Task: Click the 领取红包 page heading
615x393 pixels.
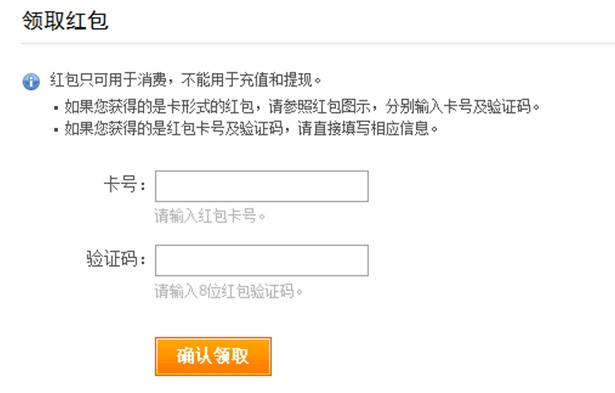Action: 65,20
